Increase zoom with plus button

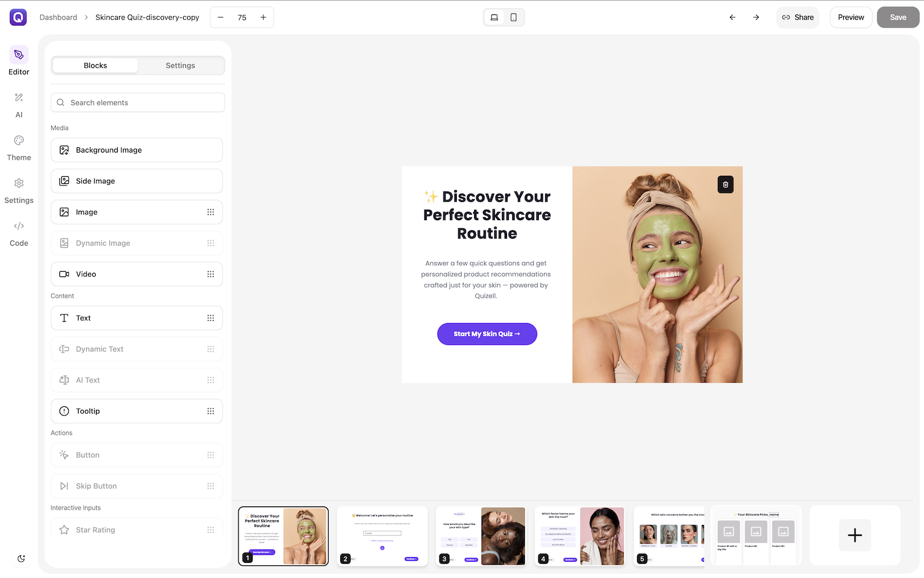coord(263,17)
